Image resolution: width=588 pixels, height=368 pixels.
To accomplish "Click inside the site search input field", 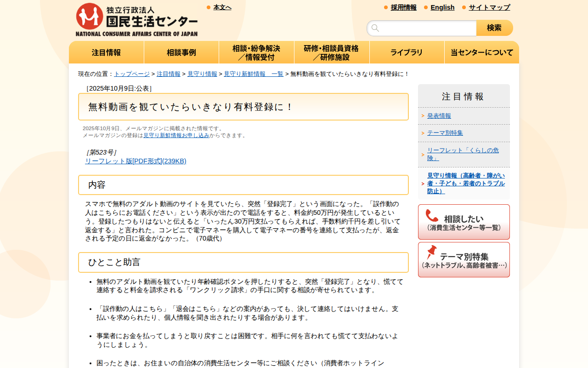I will pos(423,28).
